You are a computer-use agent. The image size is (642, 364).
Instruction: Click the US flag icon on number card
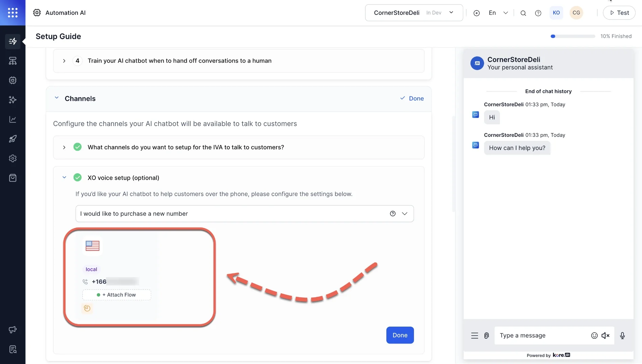click(x=92, y=246)
